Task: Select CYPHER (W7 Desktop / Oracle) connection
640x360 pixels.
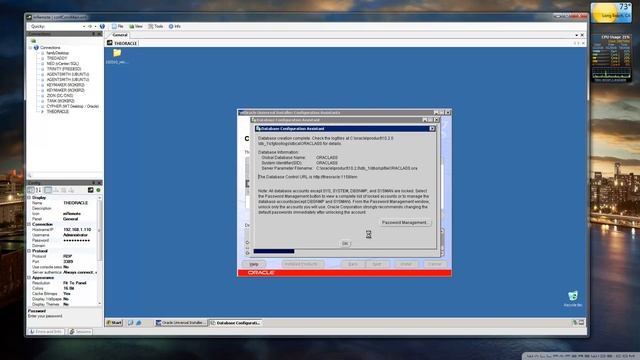Action: point(72,106)
